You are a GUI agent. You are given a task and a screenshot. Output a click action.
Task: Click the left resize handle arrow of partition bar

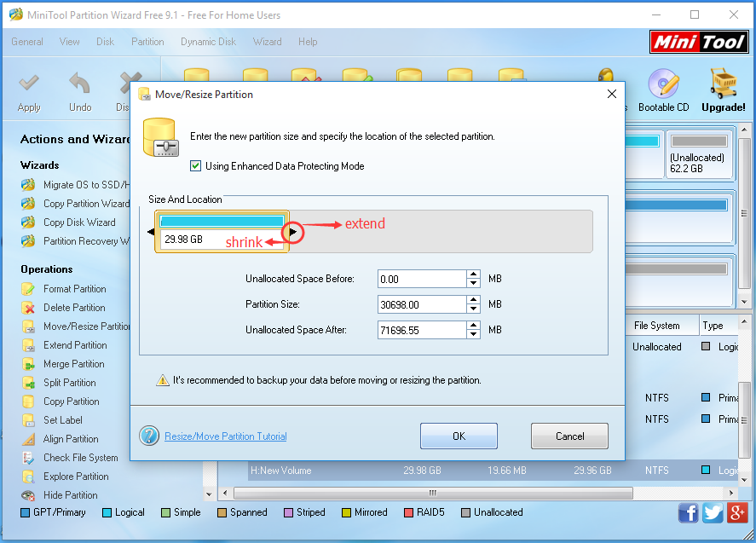click(151, 232)
